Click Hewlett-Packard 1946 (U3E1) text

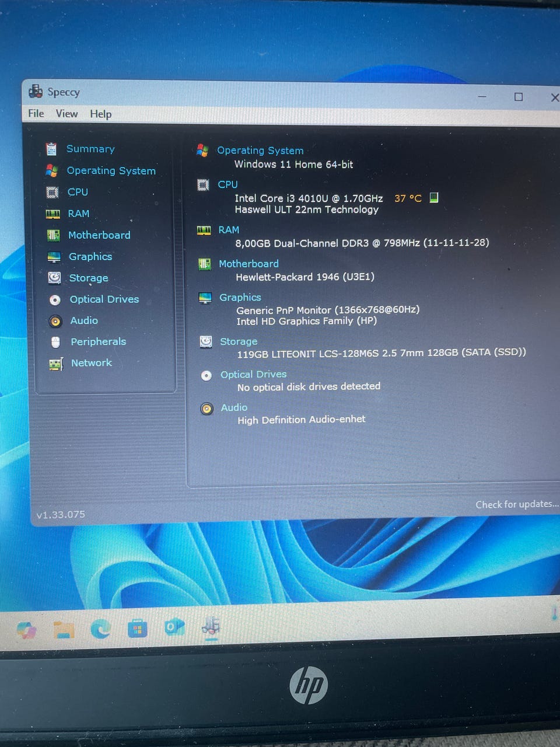point(305,277)
